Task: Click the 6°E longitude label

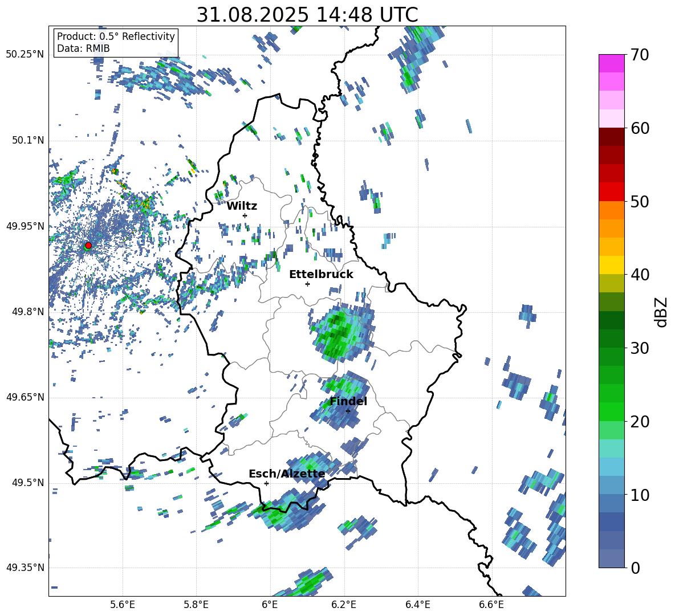Action: pyautogui.click(x=270, y=605)
